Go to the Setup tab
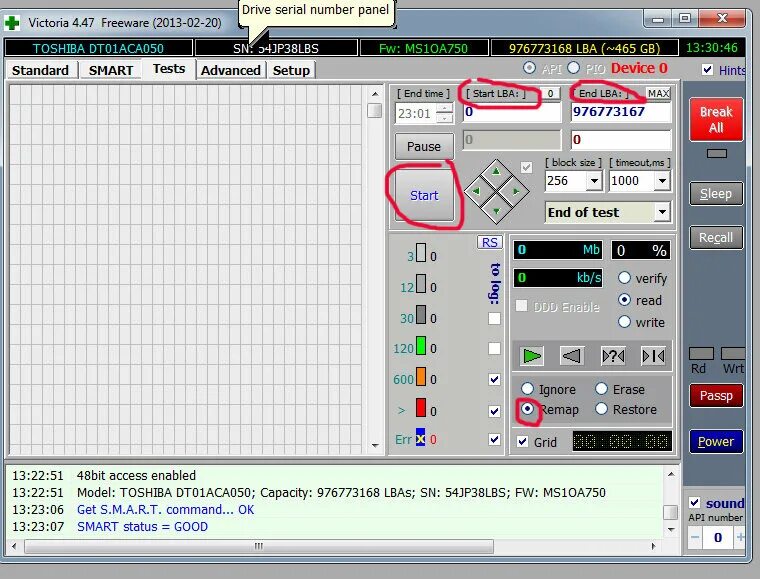 tap(291, 70)
